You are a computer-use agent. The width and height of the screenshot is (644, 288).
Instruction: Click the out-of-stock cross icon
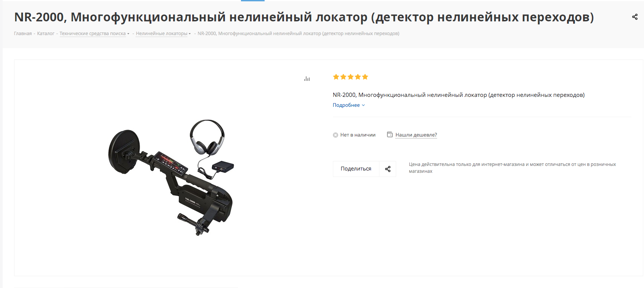[x=336, y=135]
